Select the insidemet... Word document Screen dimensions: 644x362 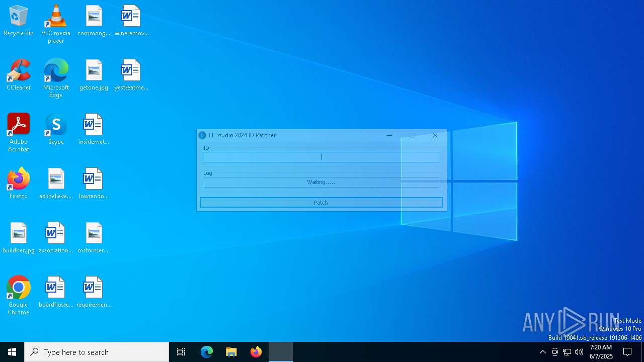point(94,129)
